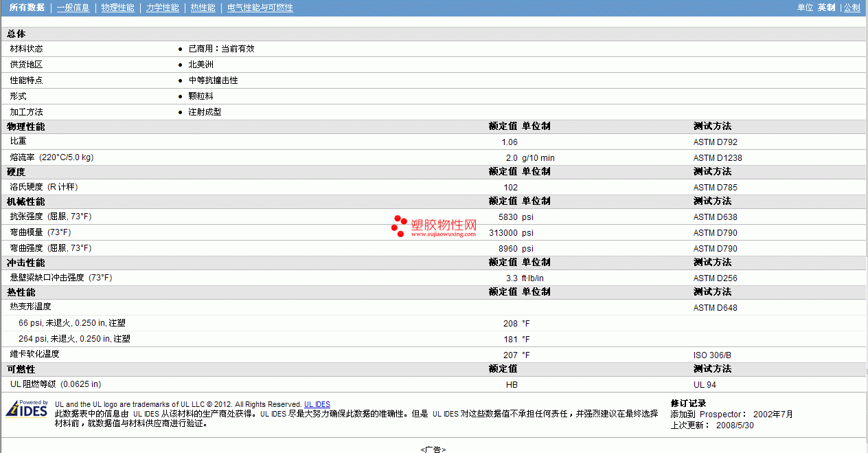Click the Powered by IDES logo

tap(27, 408)
